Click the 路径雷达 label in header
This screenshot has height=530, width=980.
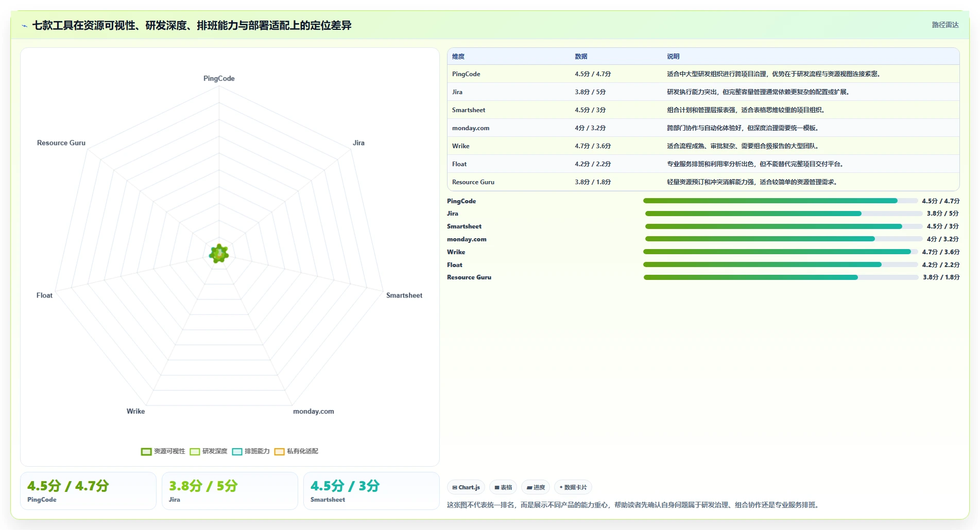tap(945, 25)
